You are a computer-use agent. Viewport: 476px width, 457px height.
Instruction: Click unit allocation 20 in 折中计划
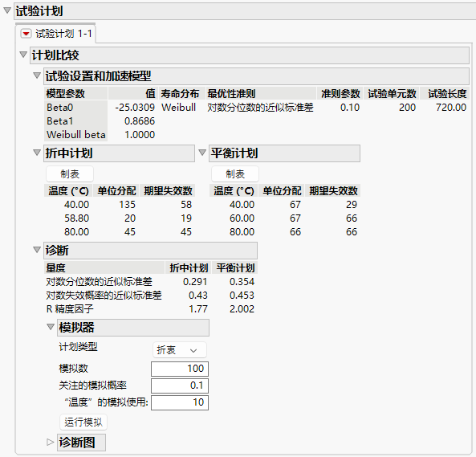tap(130, 218)
